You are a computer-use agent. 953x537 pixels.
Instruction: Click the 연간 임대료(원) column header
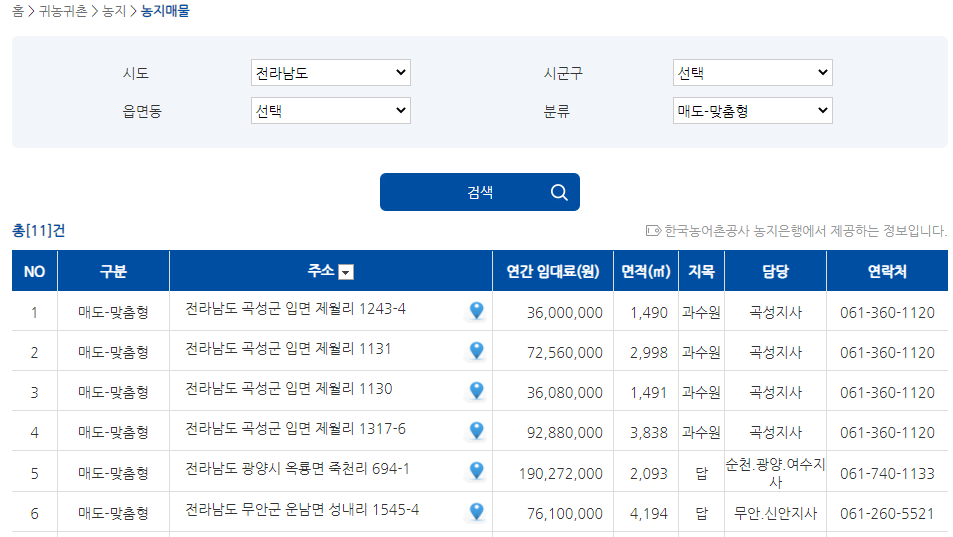tap(553, 271)
